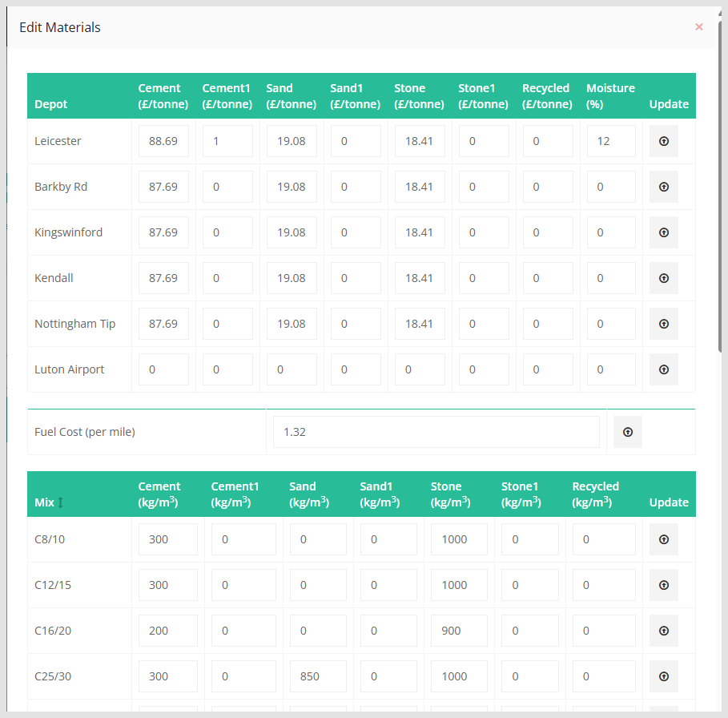
Task: Sort the table by Mix column
Action: (60, 502)
